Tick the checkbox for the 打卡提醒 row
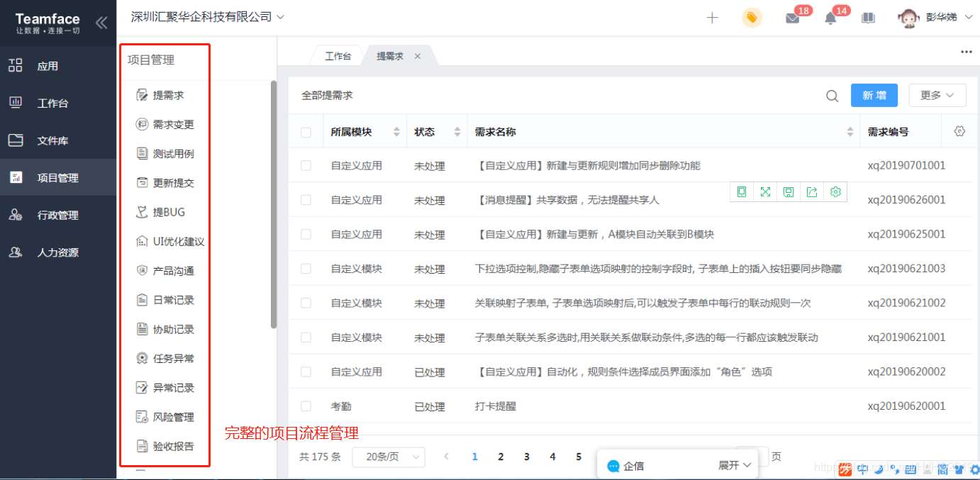 (x=306, y=406)
